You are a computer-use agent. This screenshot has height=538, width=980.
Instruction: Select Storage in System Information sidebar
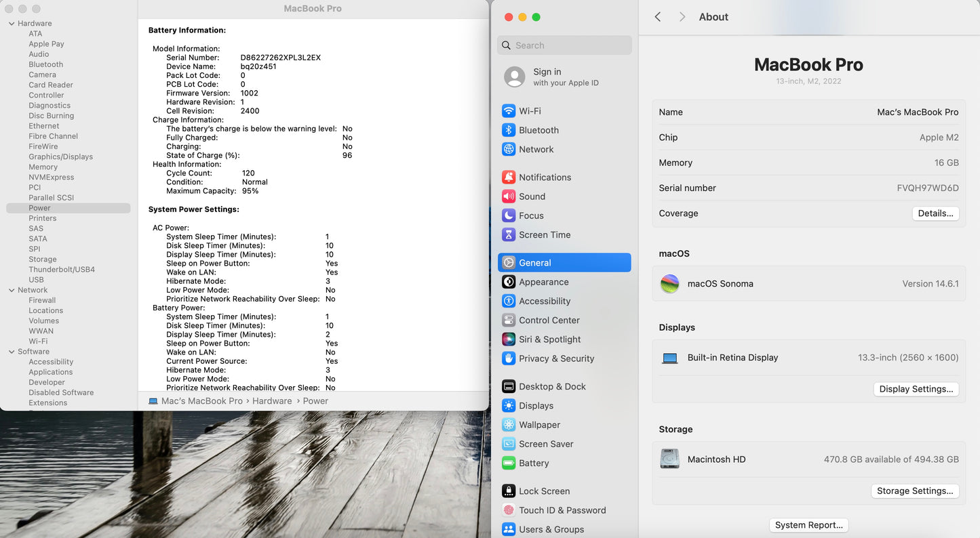(43, 260)
